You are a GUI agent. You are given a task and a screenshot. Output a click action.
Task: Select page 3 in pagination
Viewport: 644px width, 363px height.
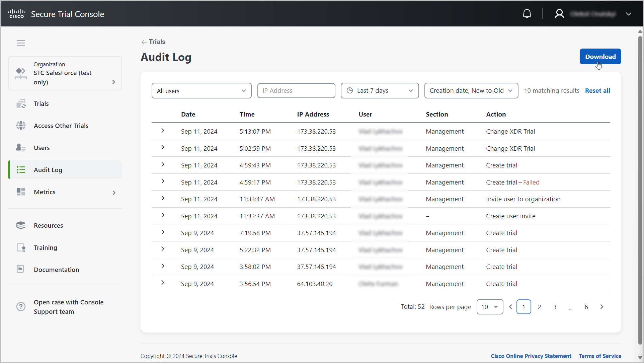tap(555, 307)
